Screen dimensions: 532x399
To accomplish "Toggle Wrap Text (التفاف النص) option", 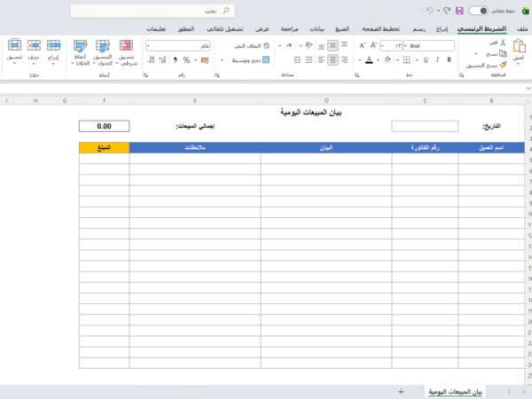I will (232, 45).
